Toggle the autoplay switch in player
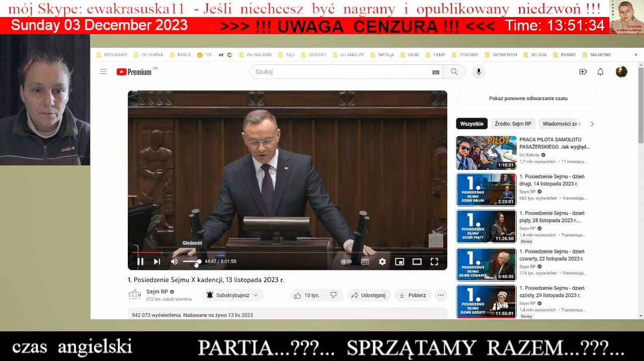Screen dimensions: 644x361 click(346, 261)
